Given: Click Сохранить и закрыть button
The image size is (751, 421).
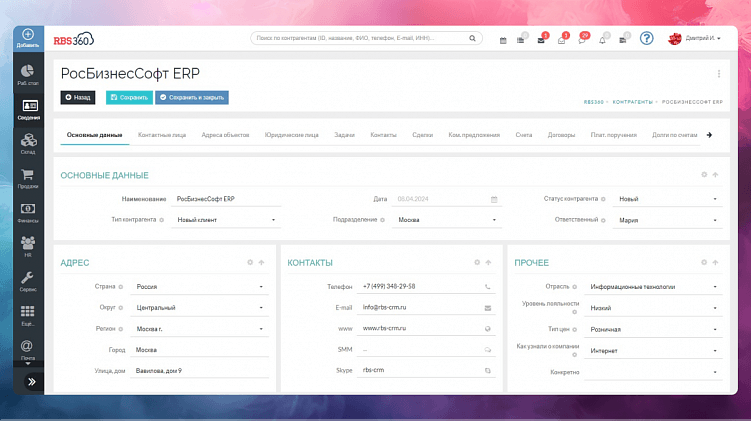Looking at the screenshot, I should pos(192,97).
